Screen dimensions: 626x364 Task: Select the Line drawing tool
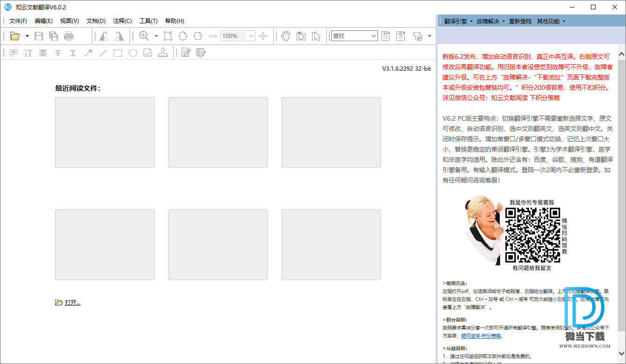pyautogui.click(x=103, y=53)
